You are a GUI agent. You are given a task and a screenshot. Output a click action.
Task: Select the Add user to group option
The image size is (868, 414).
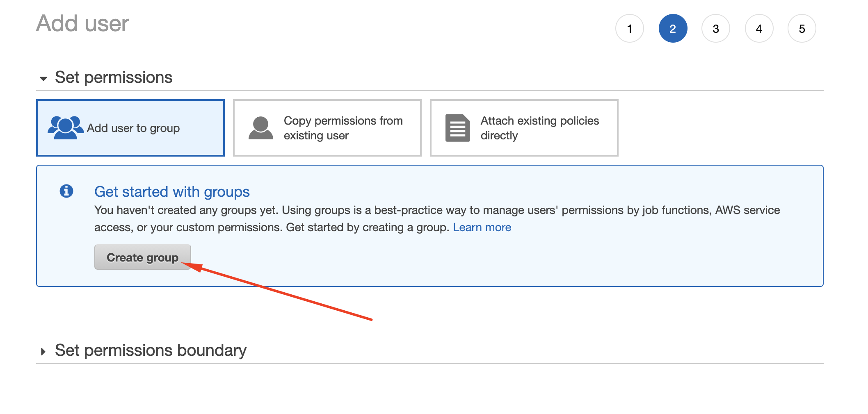point(130,128)
